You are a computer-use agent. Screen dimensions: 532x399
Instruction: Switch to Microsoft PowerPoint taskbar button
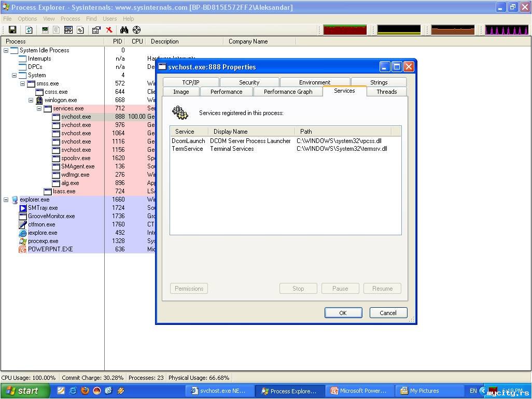[x=360, y=391]
